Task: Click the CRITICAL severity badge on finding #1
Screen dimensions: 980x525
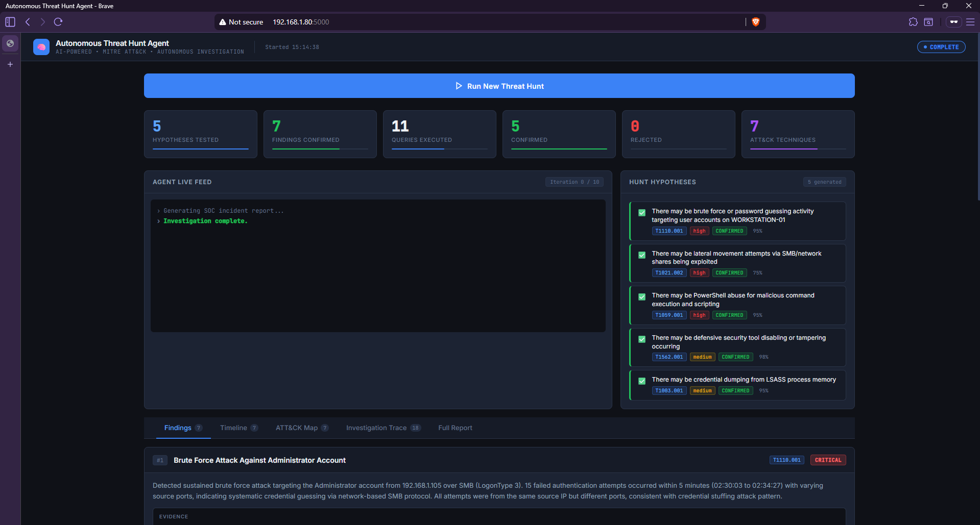Action: [x=828, y=460]
